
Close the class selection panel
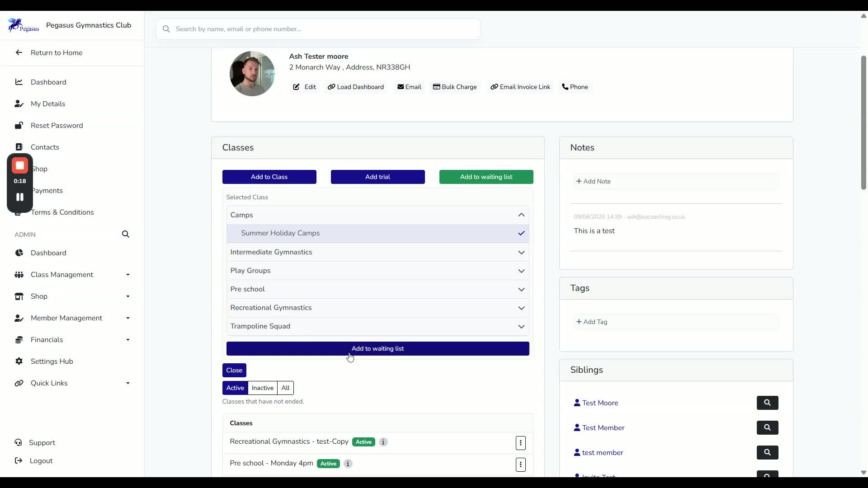point(234,370)
